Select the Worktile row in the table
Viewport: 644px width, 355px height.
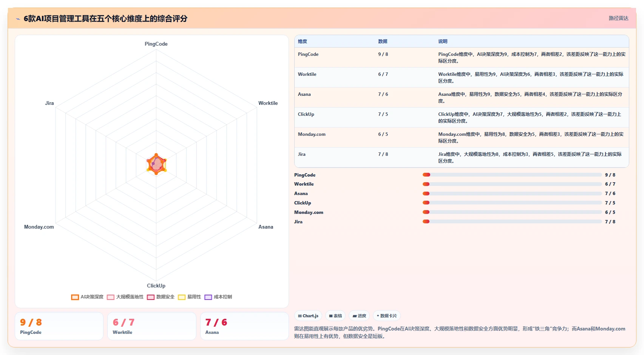coord(462,77)
